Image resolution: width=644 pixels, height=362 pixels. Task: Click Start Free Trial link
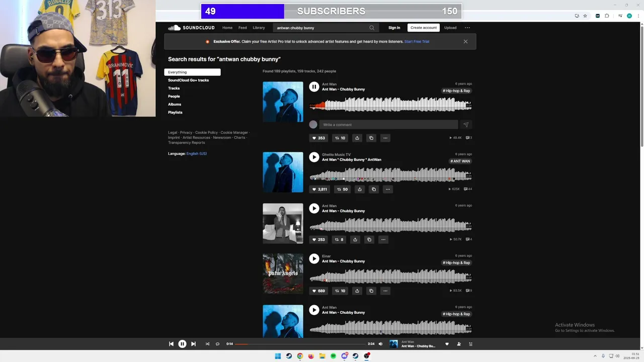tap(417, 41)
